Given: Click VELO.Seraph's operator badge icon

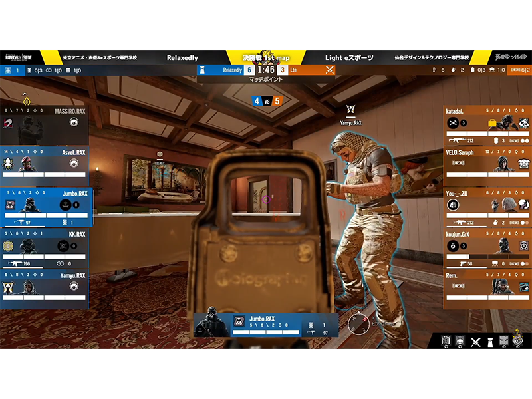Looking at the screenshot, I should click(524, 164).
